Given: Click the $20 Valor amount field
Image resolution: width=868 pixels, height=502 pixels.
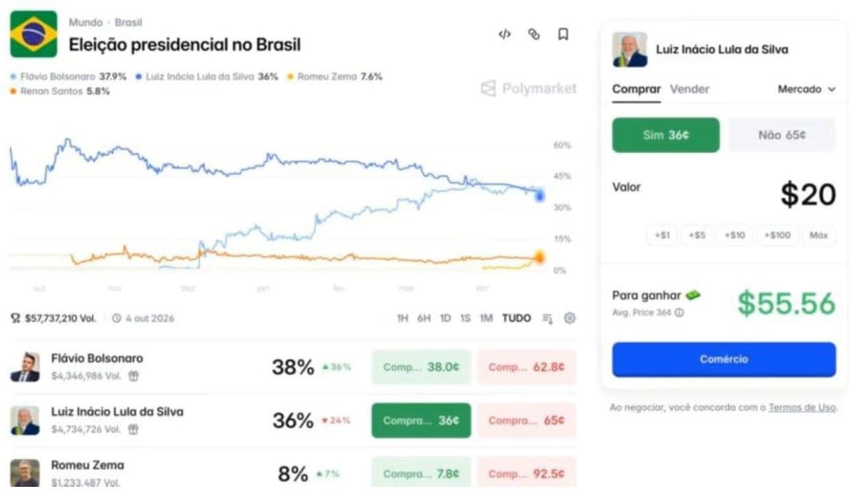Looking at the screenshot, I should 808,194.
